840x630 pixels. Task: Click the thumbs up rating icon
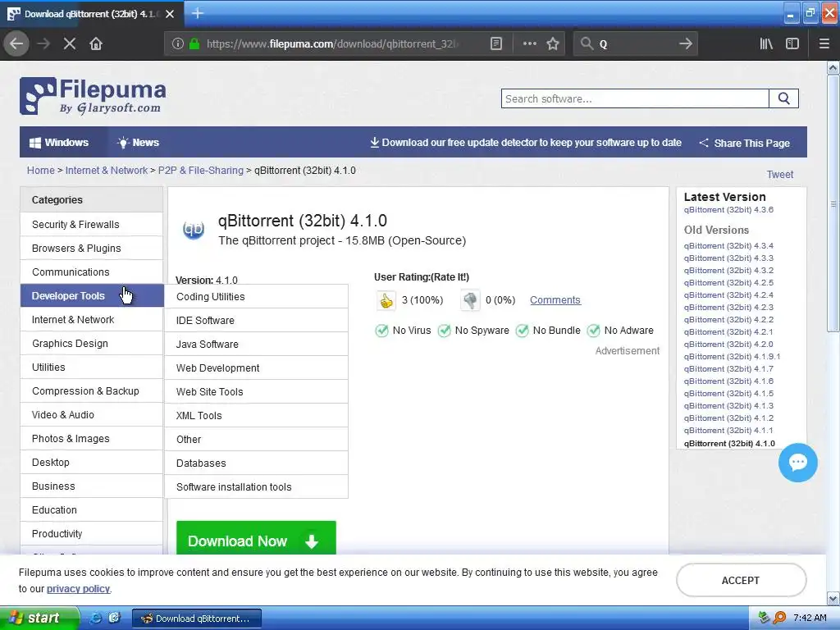point(386,300)
